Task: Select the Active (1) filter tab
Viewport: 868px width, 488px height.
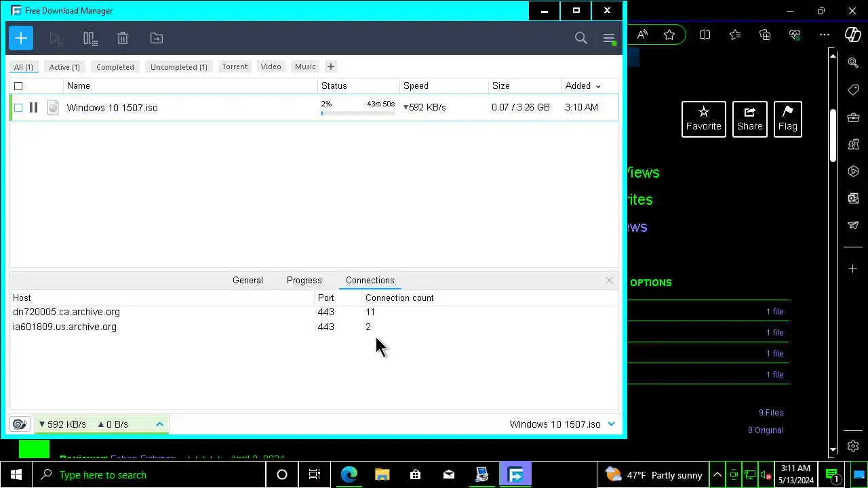Action: 64,66
